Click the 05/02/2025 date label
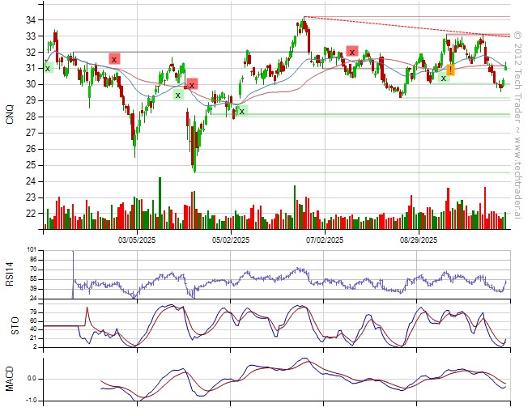532x416 pixels. click(x=232, y=240)
